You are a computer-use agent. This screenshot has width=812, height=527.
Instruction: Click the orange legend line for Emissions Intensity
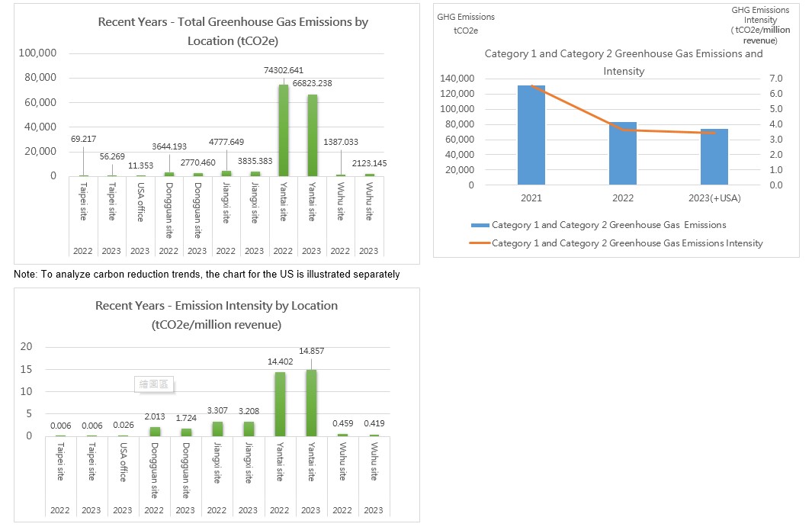coord(480,243)
